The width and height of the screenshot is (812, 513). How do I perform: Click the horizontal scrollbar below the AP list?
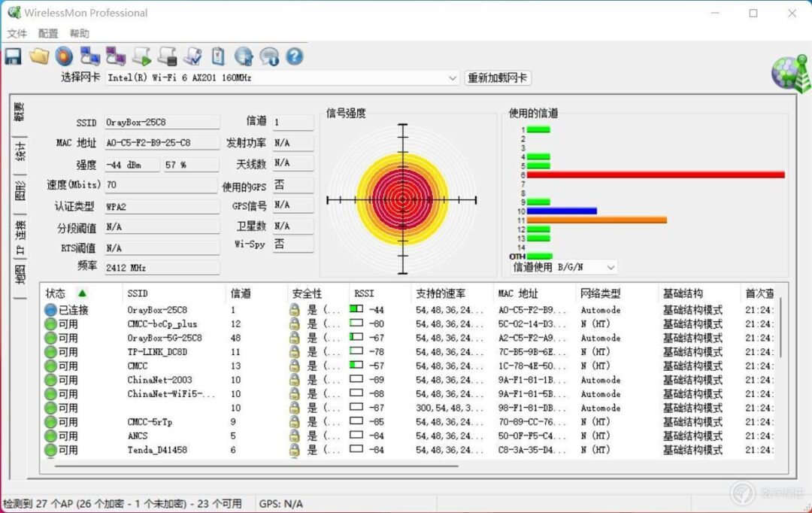point(256,466)
